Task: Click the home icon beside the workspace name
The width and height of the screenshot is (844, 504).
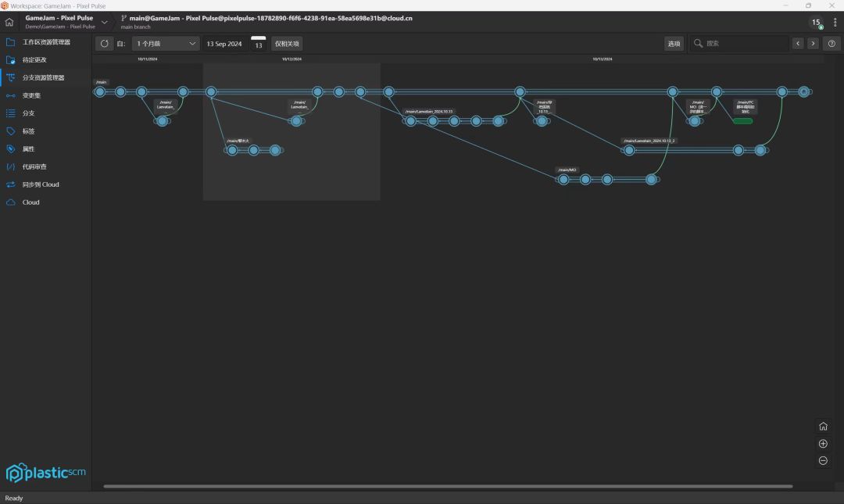Action: point(9,22)
